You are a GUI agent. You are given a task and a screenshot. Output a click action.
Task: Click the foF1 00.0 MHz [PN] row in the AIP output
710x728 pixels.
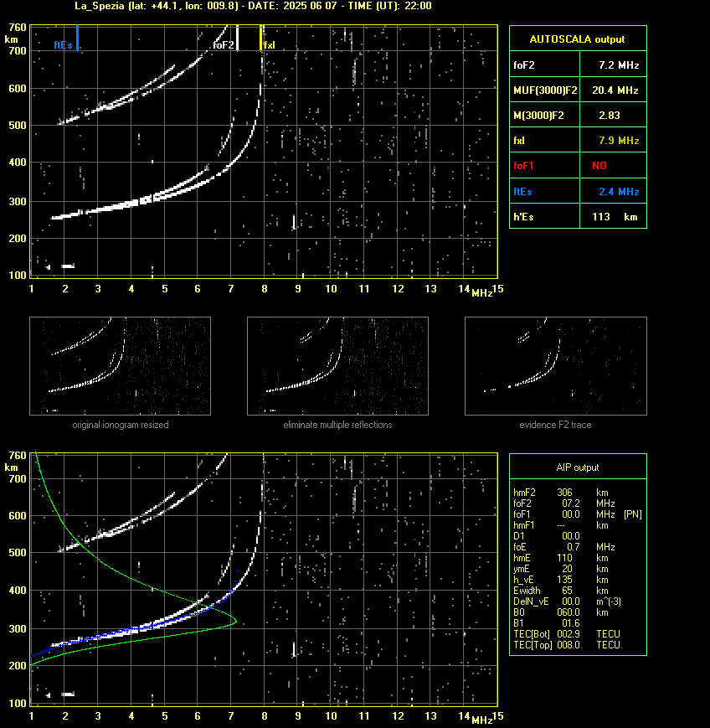[578, 514]
